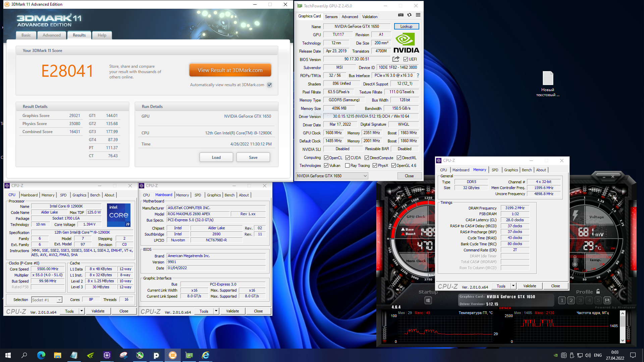Open Socket #1 selection dropdown
The image size is (644, 362).
pyautogui.click(x=47, y=300)
